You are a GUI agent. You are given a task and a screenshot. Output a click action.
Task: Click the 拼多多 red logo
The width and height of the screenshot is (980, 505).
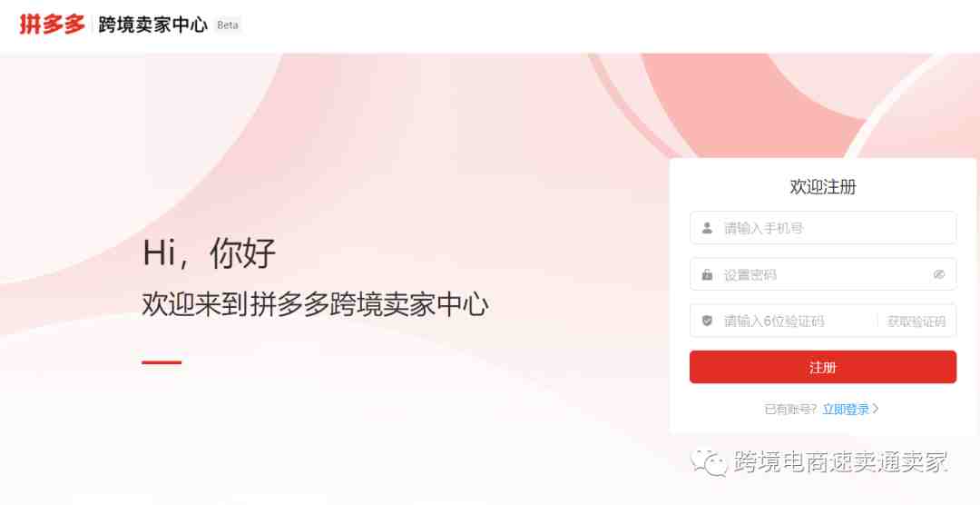pos(52,25)
